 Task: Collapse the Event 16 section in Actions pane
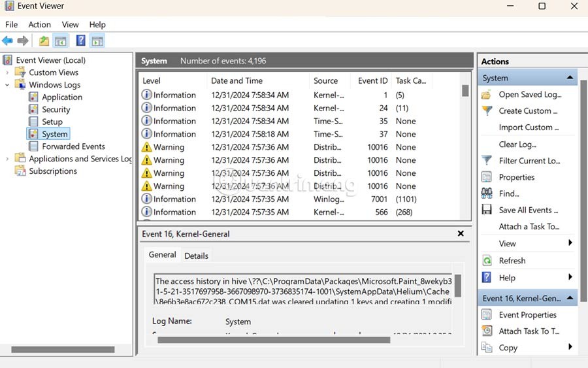[570, 298]
